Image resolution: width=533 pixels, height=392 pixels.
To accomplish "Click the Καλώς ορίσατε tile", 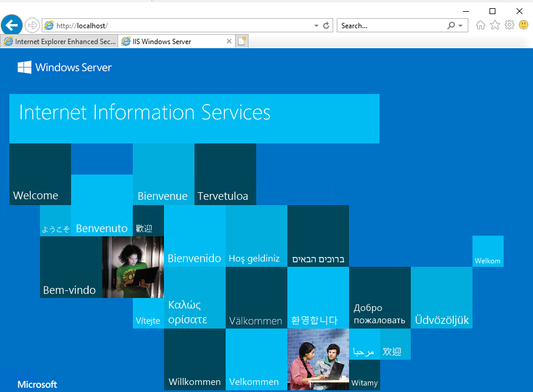I will tap(195, 298).
